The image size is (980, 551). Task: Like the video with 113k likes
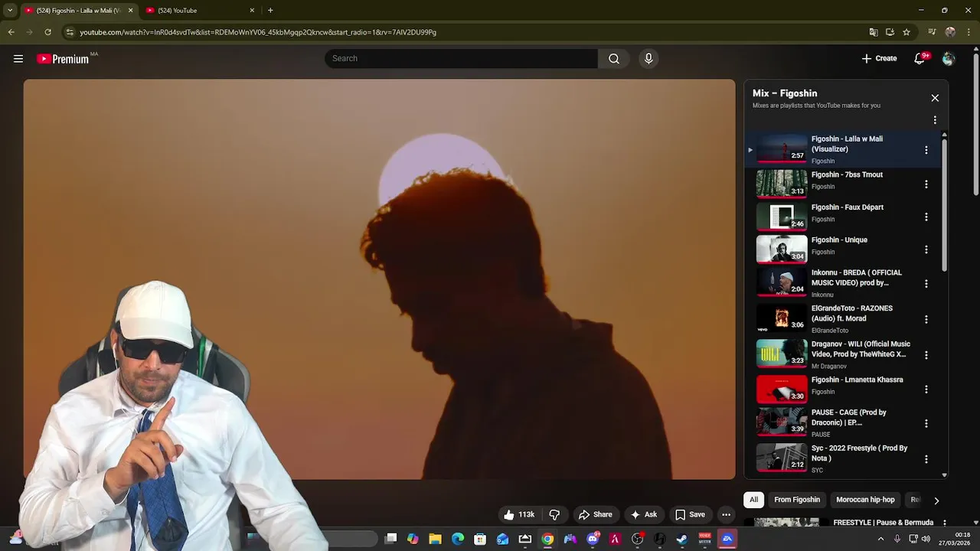(518, 515)
